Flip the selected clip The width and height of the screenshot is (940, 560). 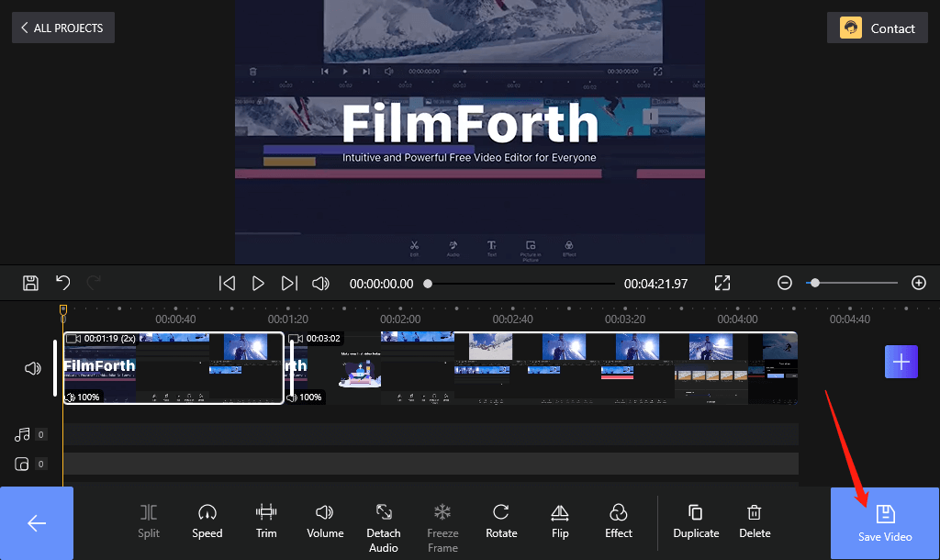560,521
